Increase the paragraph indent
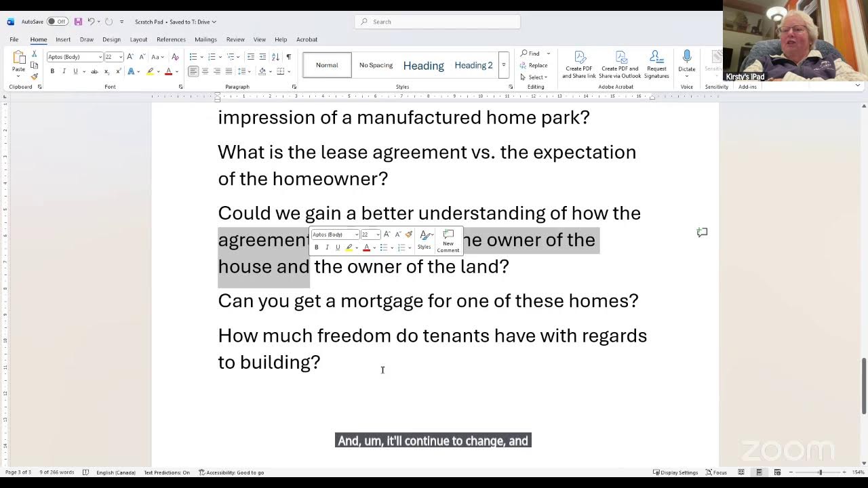 click(x=262, y=57)
